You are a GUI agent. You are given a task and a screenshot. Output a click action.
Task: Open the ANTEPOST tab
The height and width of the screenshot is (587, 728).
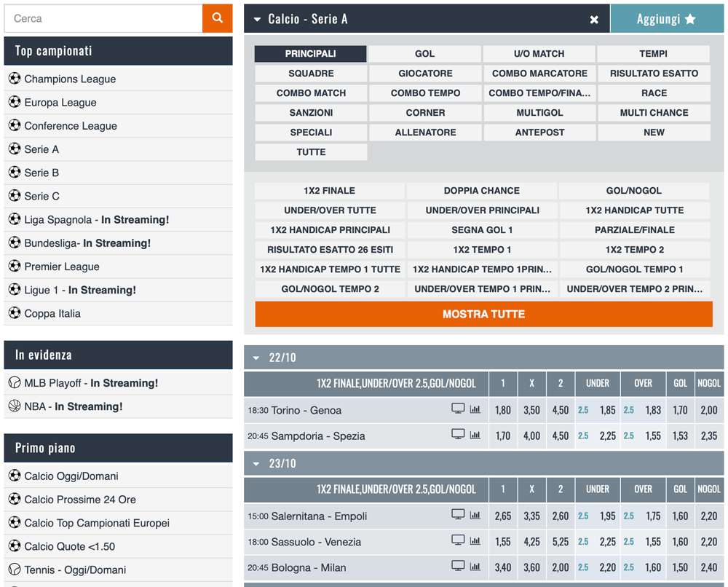539,133
